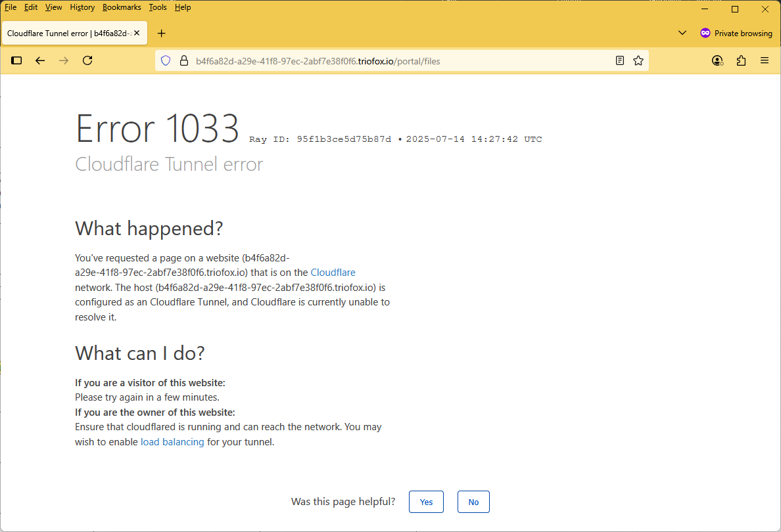Image resolution: width=781 pixels, height=532 pixels.
Task: Expand the list all tabs chevron
Action: click(x=682, y=33)
